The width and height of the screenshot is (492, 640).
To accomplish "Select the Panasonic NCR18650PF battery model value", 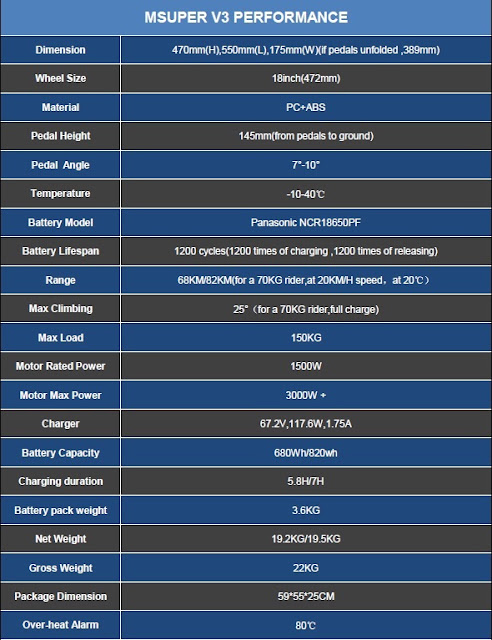I will pyautogui.click(x=306, y=222).
